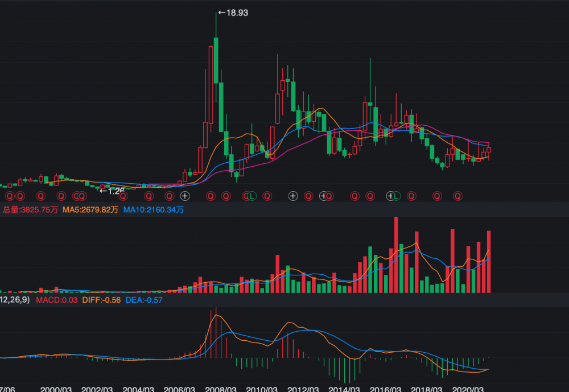Viewport: 569px width, 392px height.
Task: Select the tallest red volume bar
Action: click(x=396, y=255)
